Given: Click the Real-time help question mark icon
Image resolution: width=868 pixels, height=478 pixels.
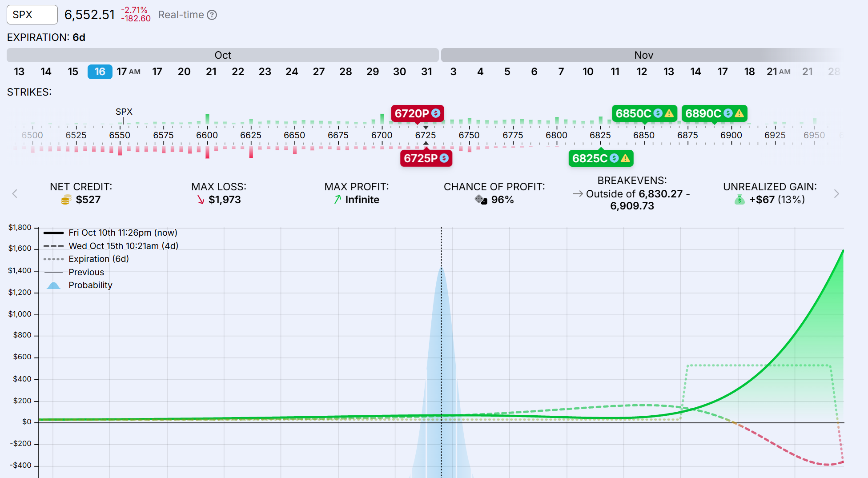Looking at the screenshot, I should (x=212, y=15).
